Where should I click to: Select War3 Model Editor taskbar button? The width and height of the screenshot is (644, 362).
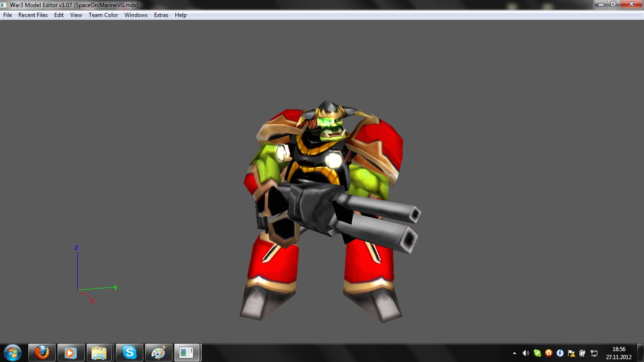point(187,353)
